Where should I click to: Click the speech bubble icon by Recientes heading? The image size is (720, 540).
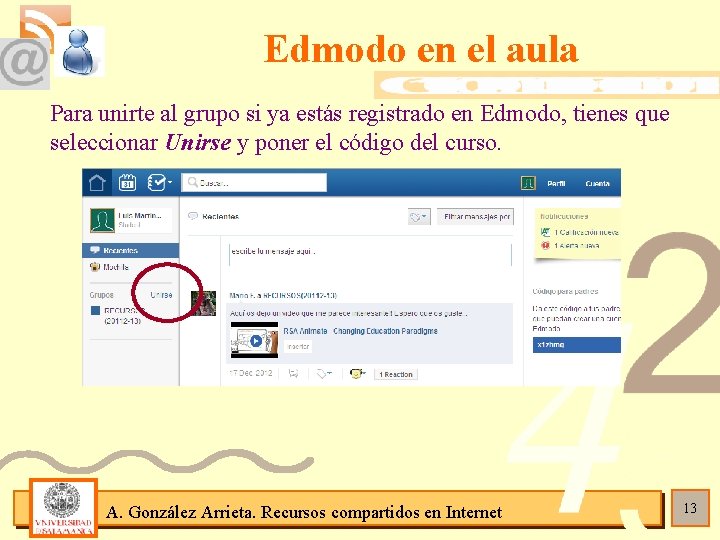click(193, 216)
